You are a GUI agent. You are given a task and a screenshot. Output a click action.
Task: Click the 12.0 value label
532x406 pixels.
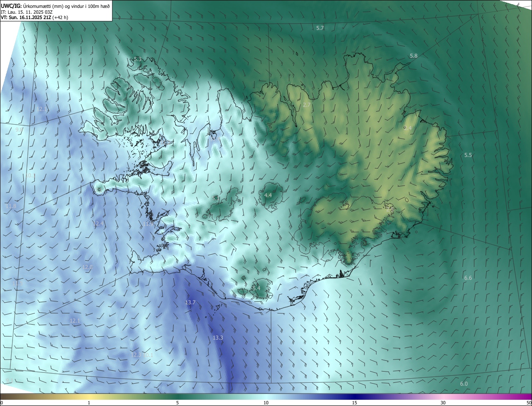(87, 267)
